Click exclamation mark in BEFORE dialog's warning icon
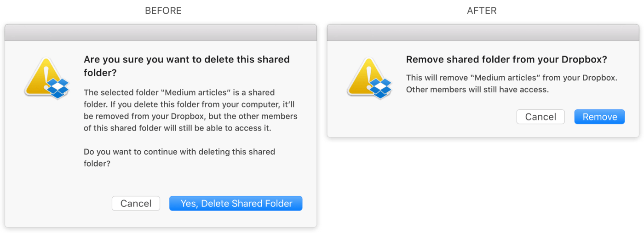The height and width of the screenshot is (233, 644). [x=46, y=76]
